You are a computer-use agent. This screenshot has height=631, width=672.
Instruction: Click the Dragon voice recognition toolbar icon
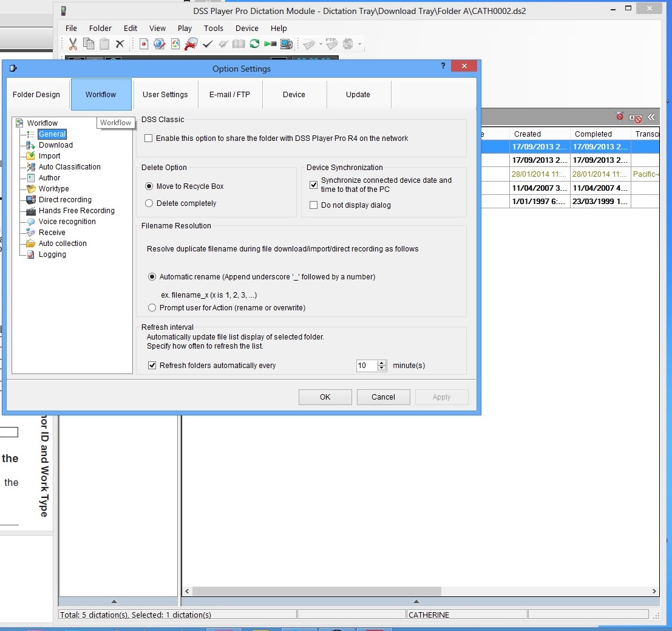pyautogui.click(x=191, y=44)
